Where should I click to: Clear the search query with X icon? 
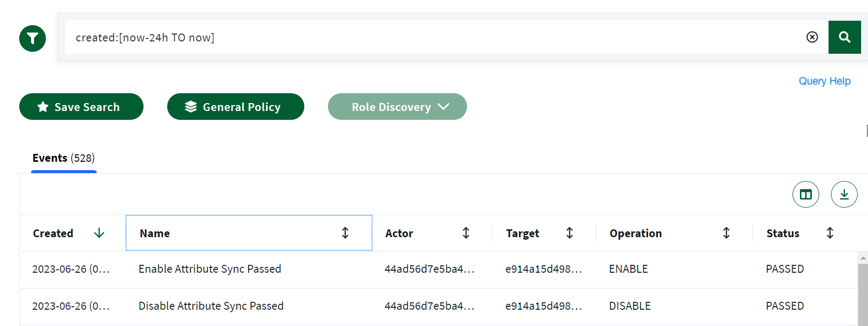[812, 37]
